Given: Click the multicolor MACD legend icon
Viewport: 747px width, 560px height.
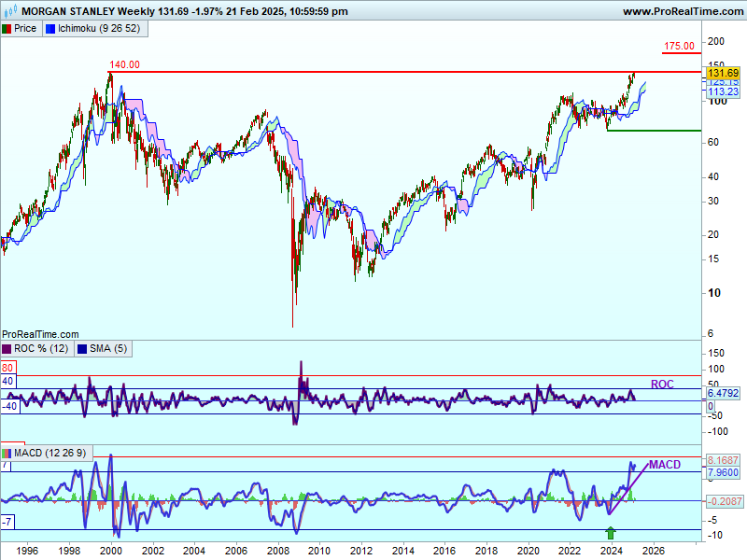Looking at the screenshot, I should 7,453.
